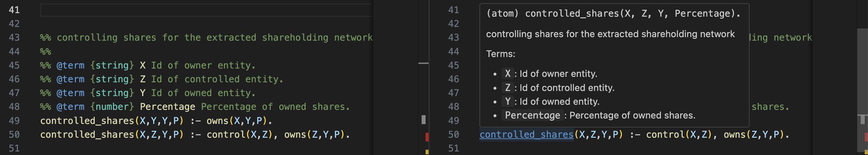Image resolution: width=868 pixels, height=155 pixels.
Task: Click the red error marker in left scrollbar
Action: (x=427, y=137)
